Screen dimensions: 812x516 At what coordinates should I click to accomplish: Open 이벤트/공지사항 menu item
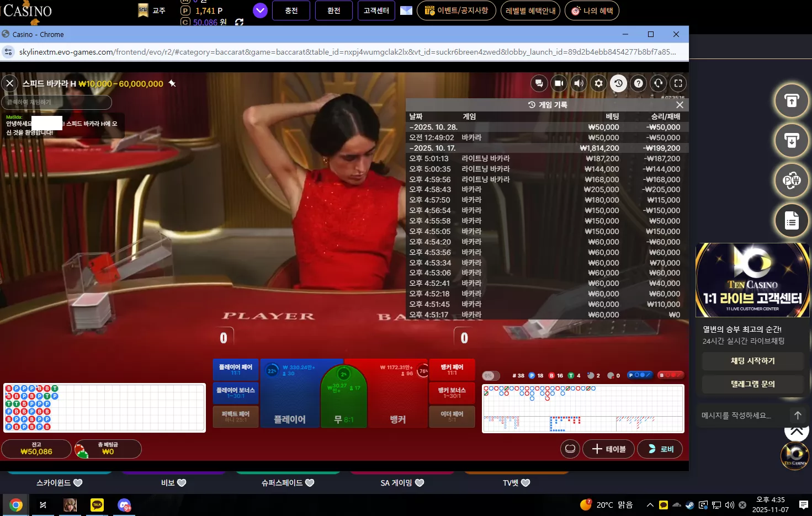[457, 10]
